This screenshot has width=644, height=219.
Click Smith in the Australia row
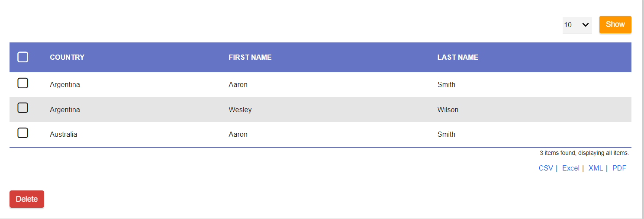(446, 135)
